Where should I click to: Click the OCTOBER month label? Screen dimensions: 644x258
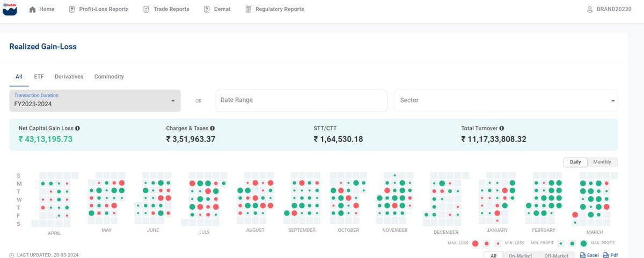[348, 230]
